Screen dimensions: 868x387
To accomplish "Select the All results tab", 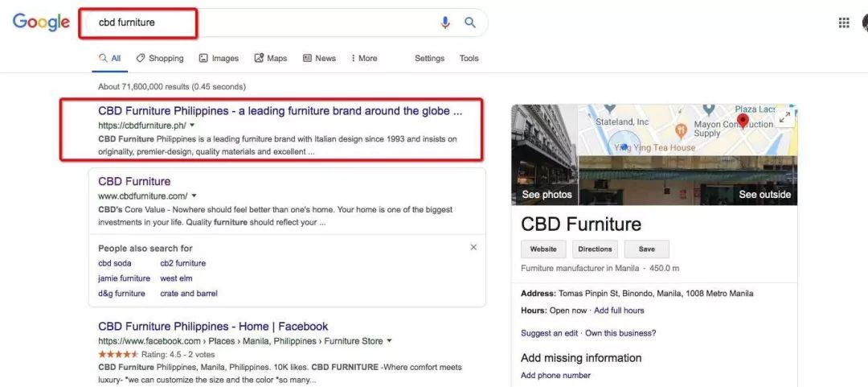I will point(109,58).
